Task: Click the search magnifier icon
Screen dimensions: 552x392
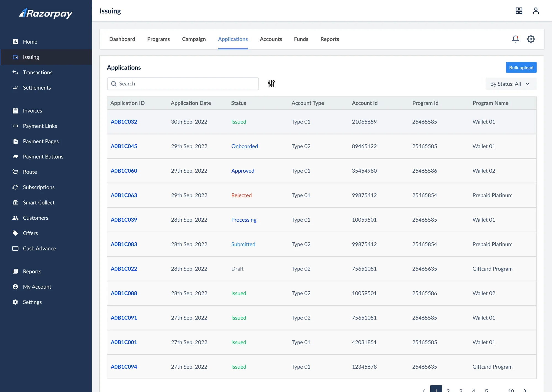Action: coord(114,84)
